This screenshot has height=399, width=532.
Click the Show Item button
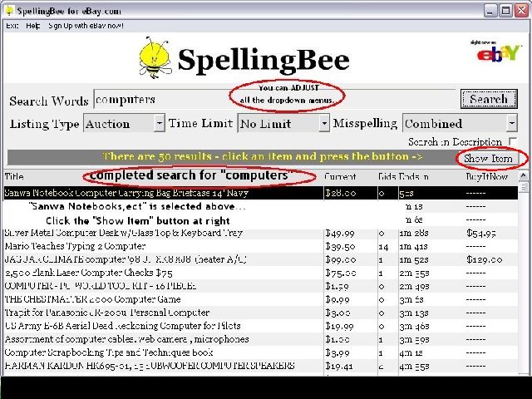488,159
